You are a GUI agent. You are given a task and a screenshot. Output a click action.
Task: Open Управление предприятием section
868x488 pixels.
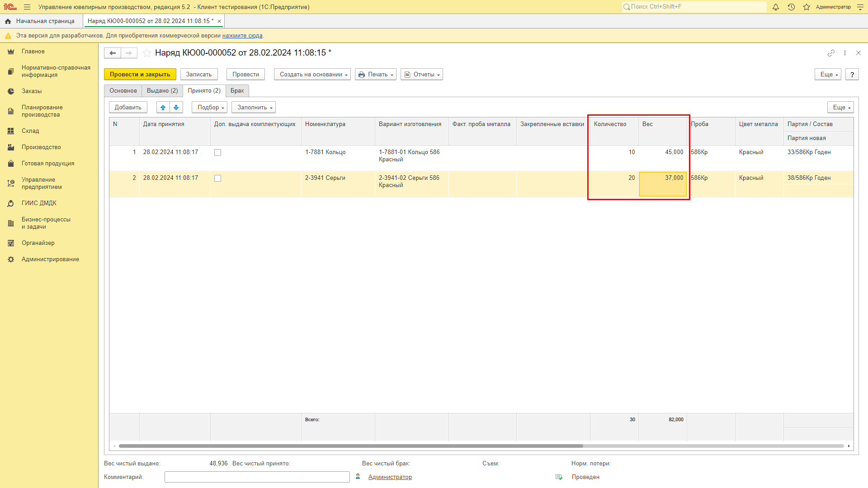[42, 183]
